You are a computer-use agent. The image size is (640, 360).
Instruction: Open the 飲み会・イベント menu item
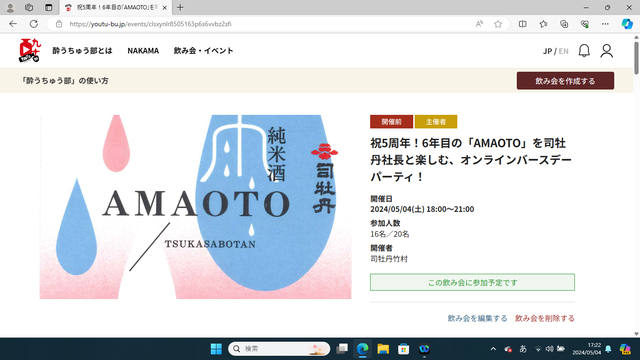203,51
